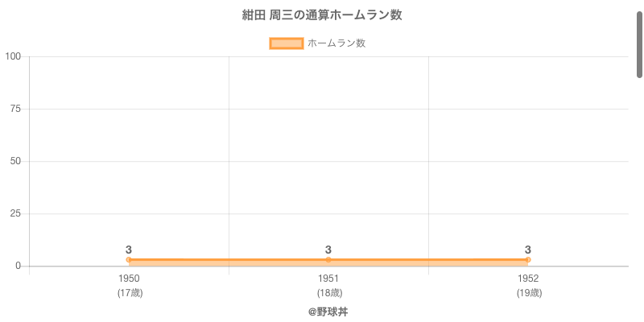The image size is (644, 322).
Task: Click the ホームラン数 legend label
Action: (336, 43)
